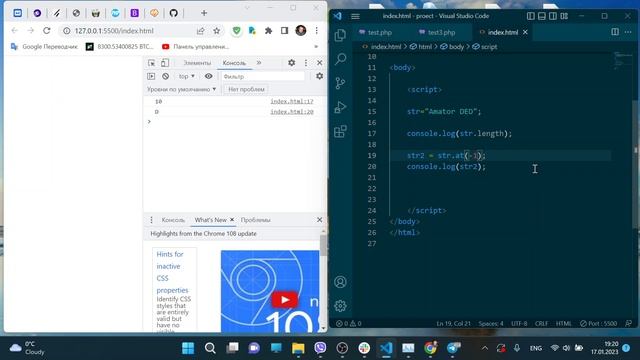Clear the console
The width and height of the screenshot is (640, 360).
(x=165, y=76)
